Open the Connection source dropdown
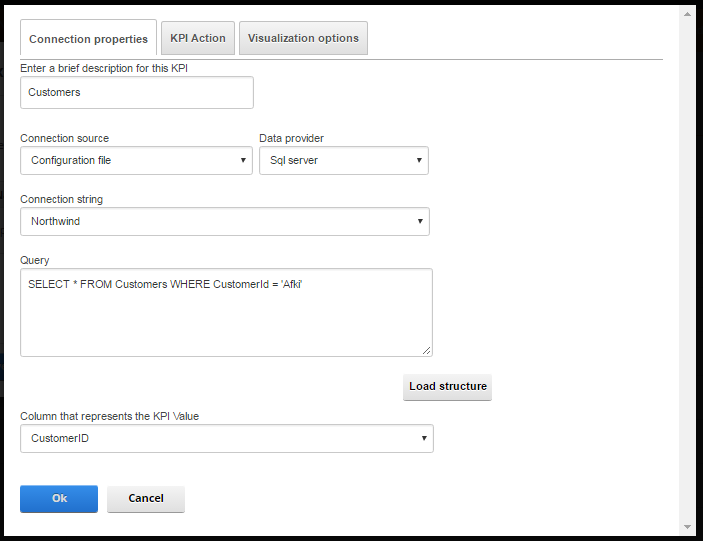The image size is (703, 541). (x=136, y=160)
